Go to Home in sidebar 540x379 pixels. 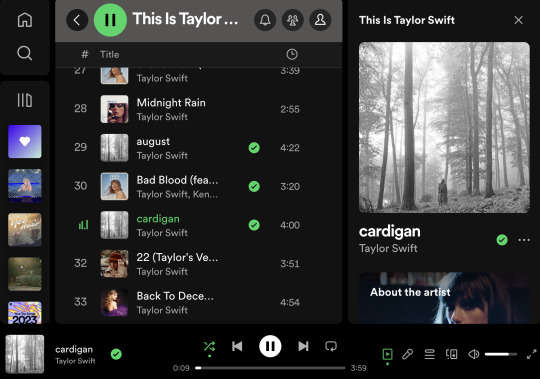[25, 20]
